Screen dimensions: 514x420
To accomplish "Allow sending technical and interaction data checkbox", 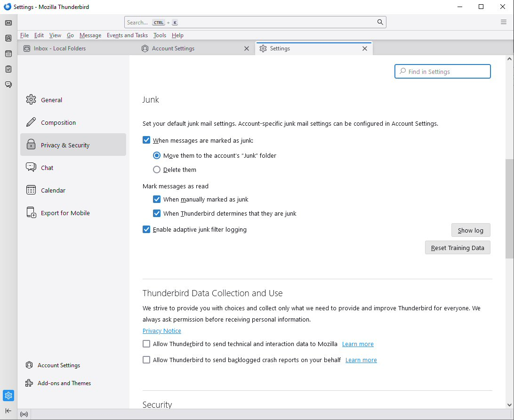I will tap(146, 344).
